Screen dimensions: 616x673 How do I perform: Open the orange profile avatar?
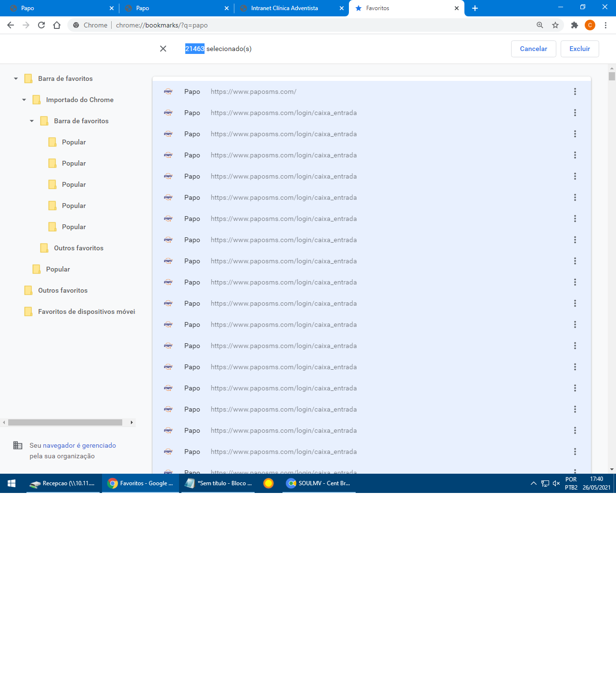(590, 25)
